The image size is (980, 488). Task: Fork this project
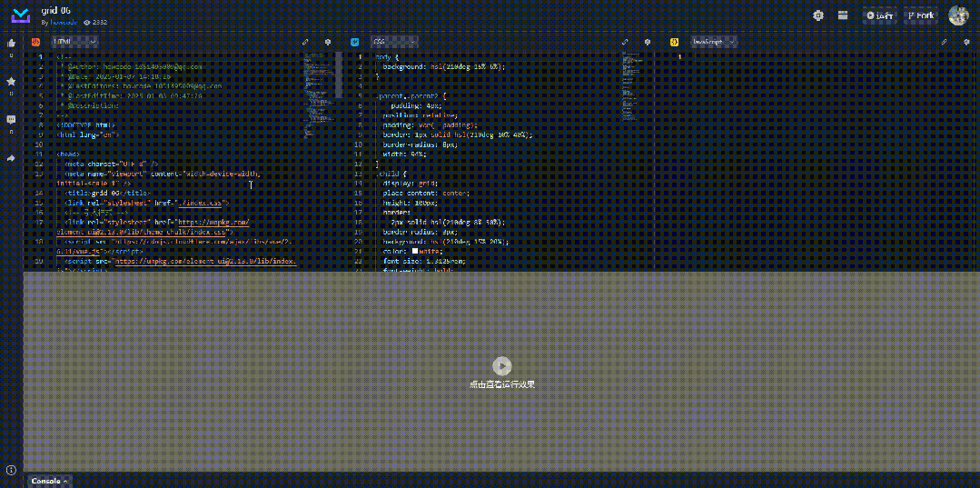coord(921,15)
